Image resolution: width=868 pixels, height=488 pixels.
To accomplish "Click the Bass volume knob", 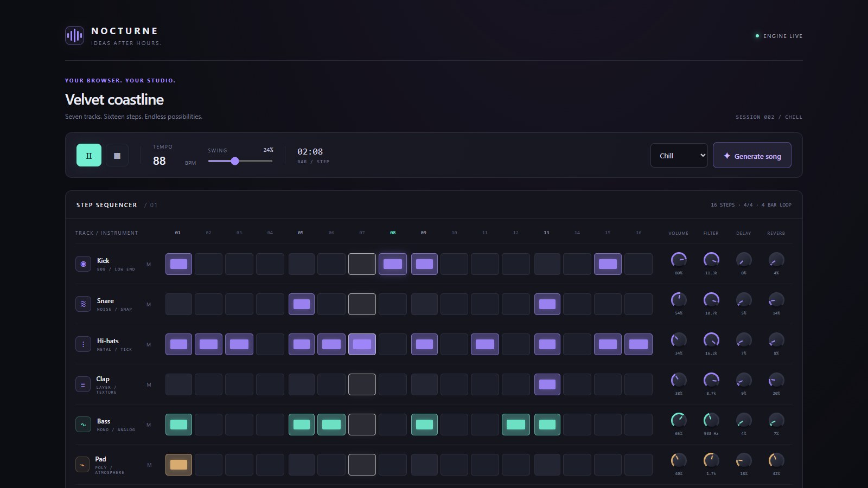I will tap(679, 420).
